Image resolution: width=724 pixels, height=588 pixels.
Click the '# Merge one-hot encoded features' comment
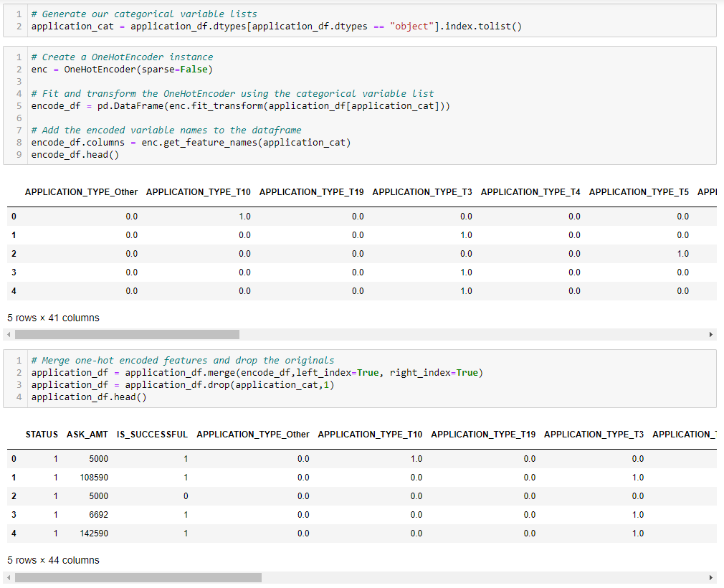pyautogui.click(x=182, y=360)
